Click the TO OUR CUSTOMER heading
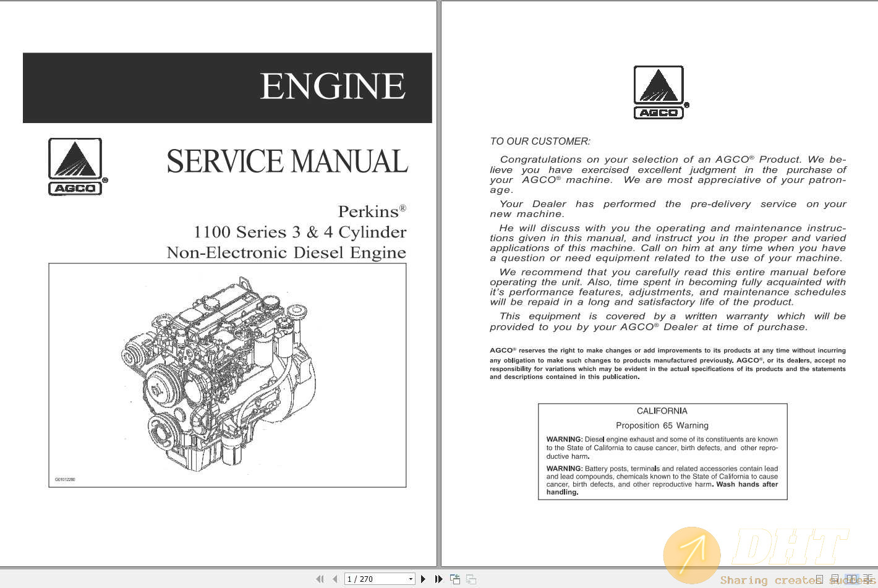Image resolution: width=878 pixels, height=588 pixels. [540, 141]
